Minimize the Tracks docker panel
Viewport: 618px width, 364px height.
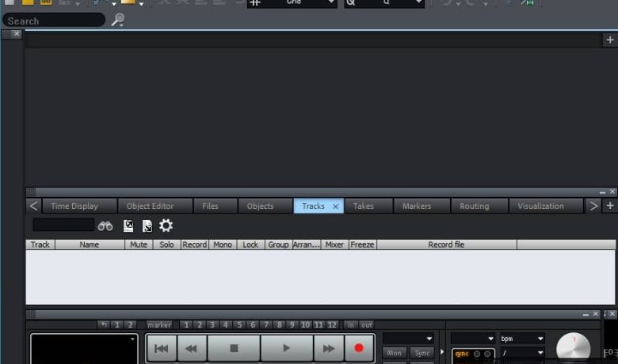pos(602,192)
